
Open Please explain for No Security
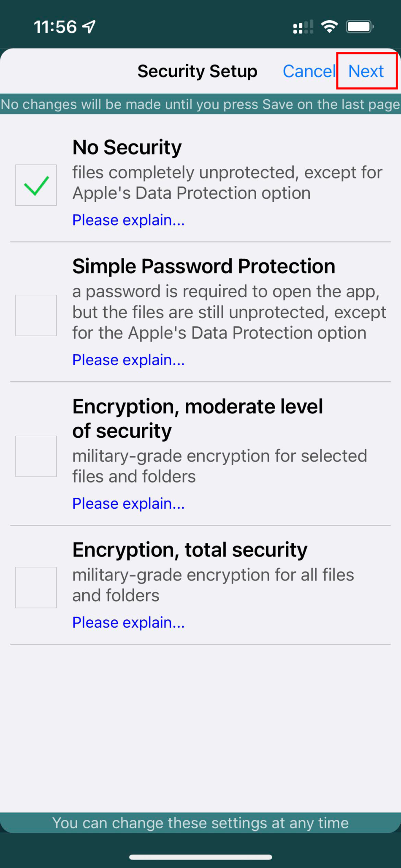pyautogui.click(x=128, y=220)
